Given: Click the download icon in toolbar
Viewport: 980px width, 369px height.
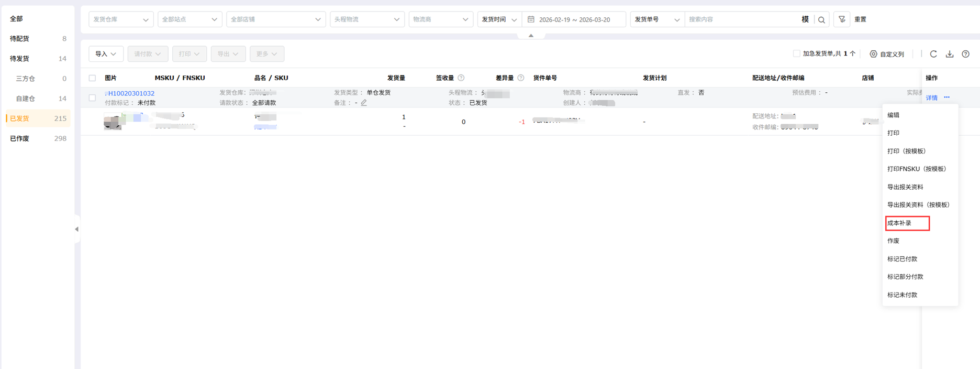Looking at the screenshot, I should click(x=950, y=54).
